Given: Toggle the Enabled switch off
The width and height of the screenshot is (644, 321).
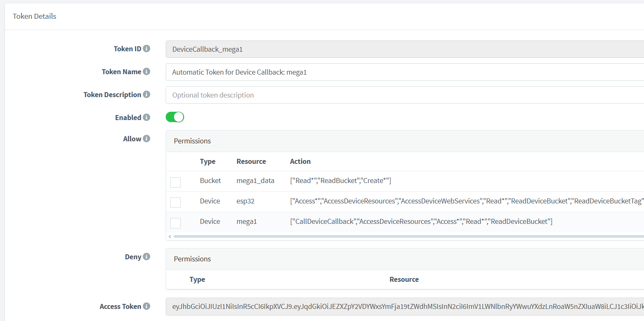Looking at the screenshot, I should tap(175, 117).
